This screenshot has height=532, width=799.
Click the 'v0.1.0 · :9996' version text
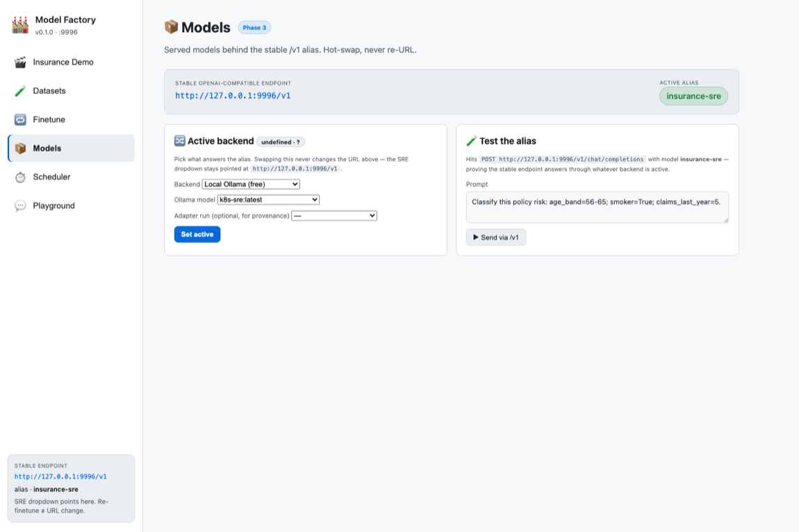coord(56,32)
